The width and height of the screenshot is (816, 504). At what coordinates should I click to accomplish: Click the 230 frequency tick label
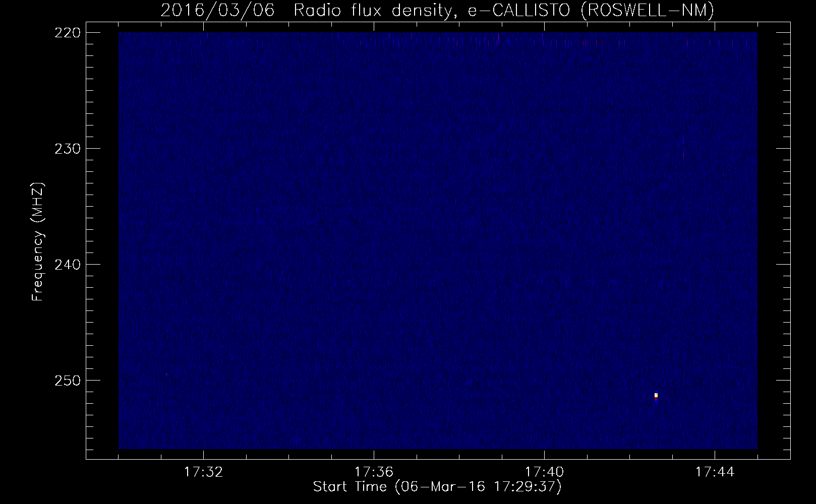(x=67, y=148)
